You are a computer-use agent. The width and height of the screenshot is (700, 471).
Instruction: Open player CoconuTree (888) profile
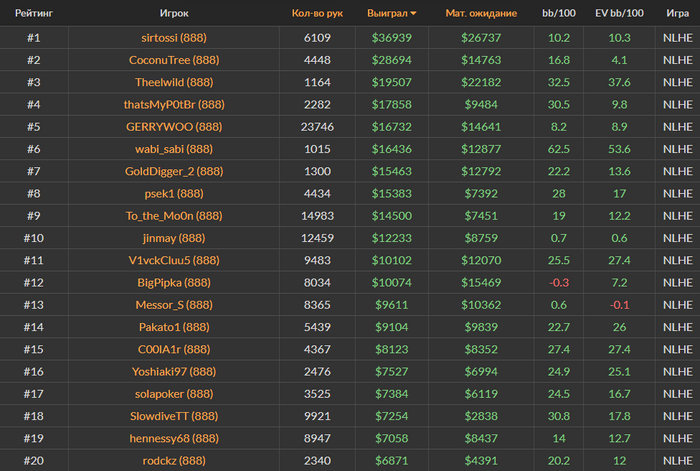[x=174, y=60]
